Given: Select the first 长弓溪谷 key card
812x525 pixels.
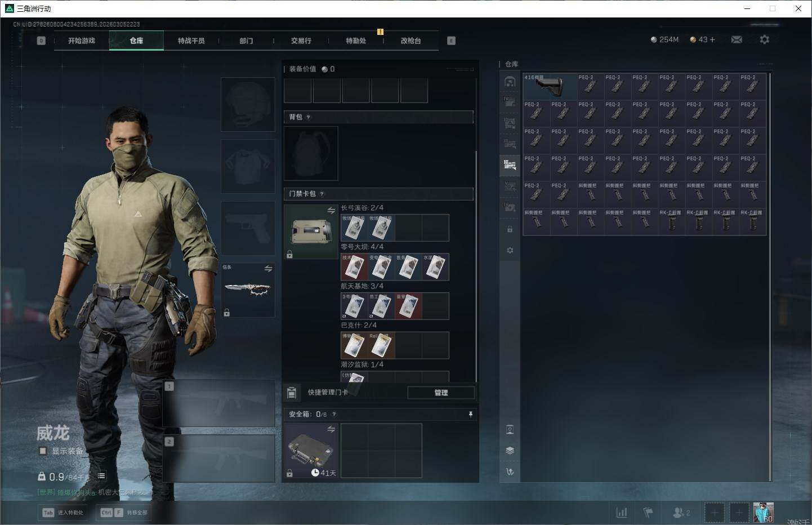Looking at the screenshot, I should click(354, 228).
